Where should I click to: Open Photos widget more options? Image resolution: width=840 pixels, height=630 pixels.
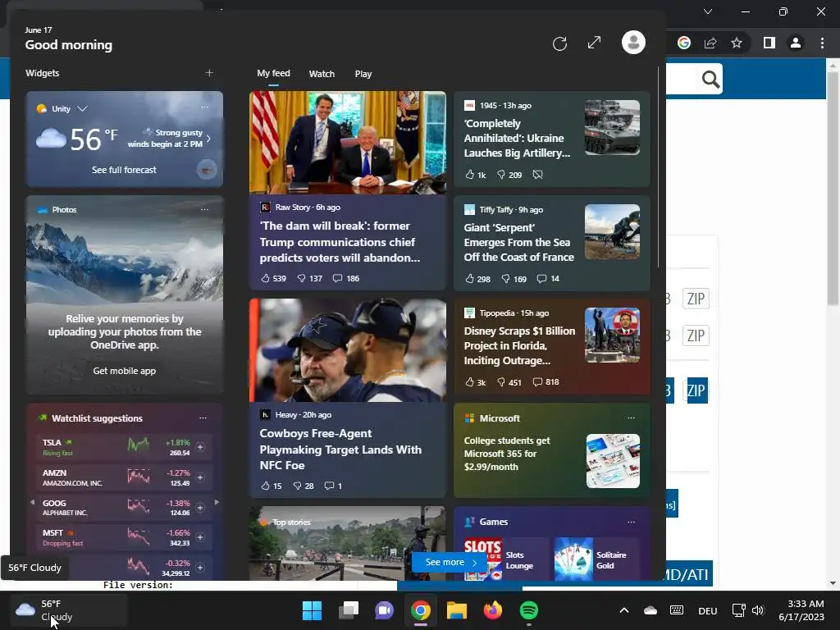pos(204,209)
